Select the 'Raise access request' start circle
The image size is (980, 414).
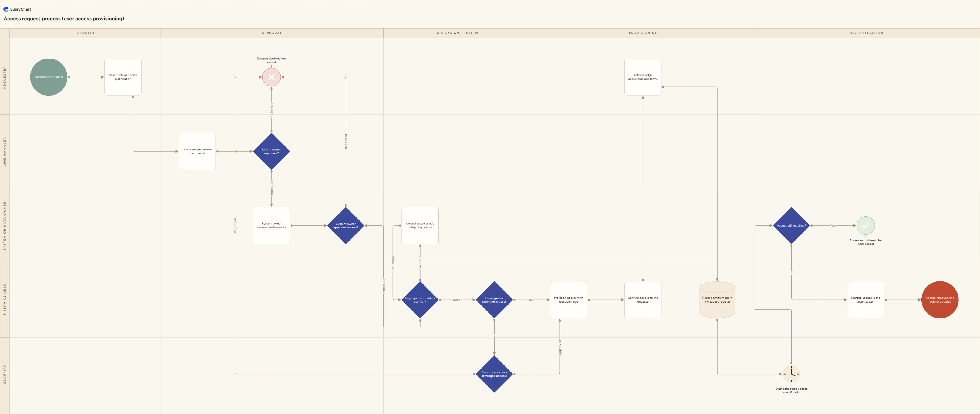[49, 77]
